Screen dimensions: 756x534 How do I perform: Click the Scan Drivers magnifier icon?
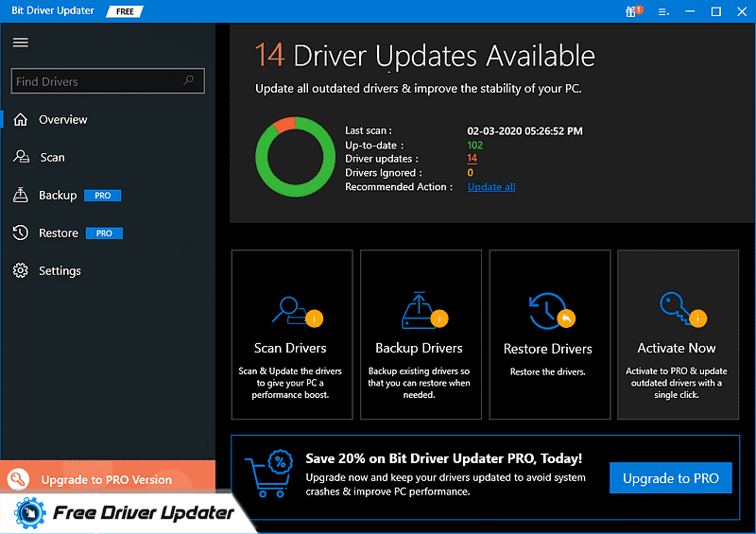click(x=297, y=312)
